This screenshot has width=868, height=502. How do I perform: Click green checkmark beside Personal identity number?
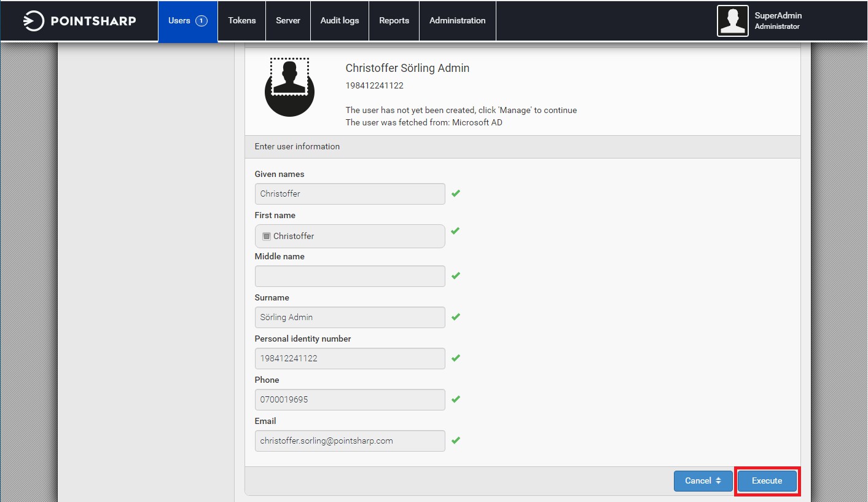(455, 358)
